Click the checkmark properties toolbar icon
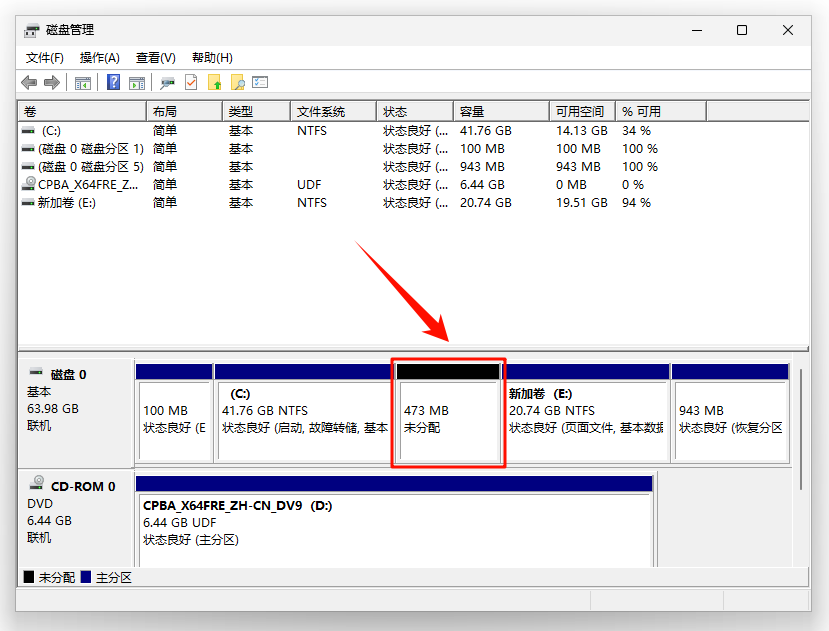 pos(191,82)
